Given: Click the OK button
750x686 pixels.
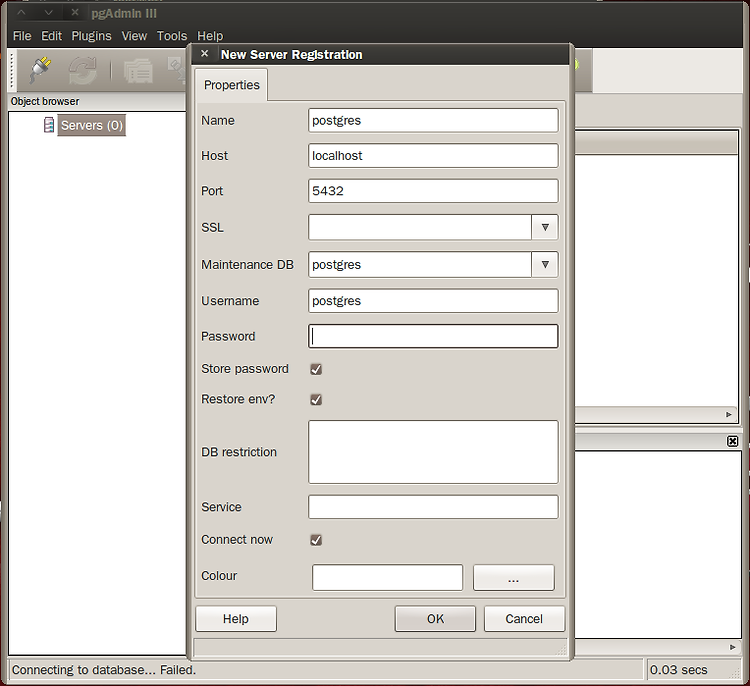Looking at the screenshot, I should point(435,619).
